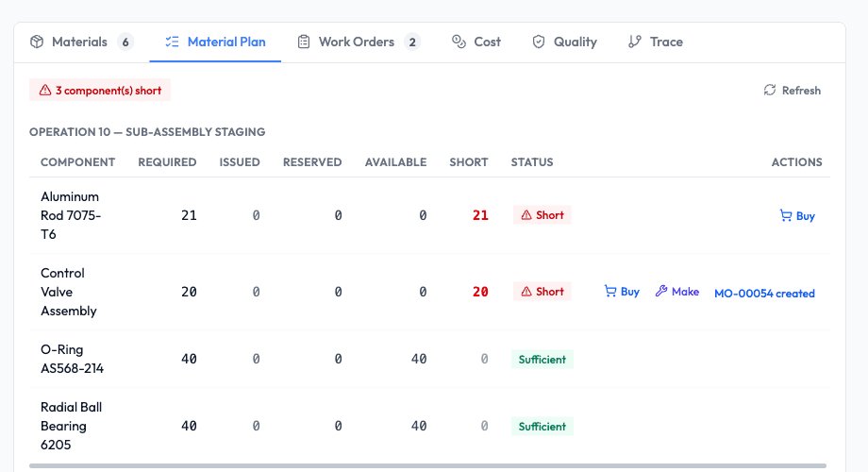Click the clipboard icon on Work Orders tab

(x=304, y=42)
